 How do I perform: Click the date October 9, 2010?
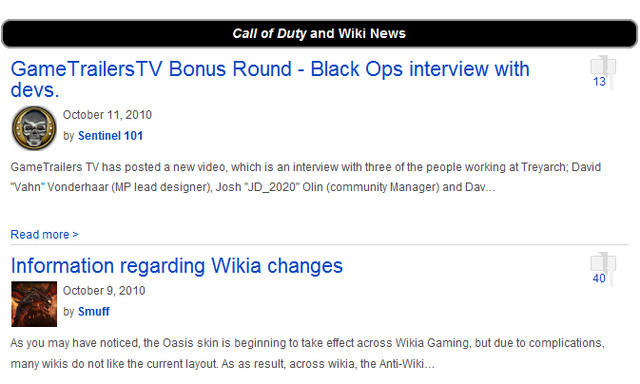coord(104,291)
